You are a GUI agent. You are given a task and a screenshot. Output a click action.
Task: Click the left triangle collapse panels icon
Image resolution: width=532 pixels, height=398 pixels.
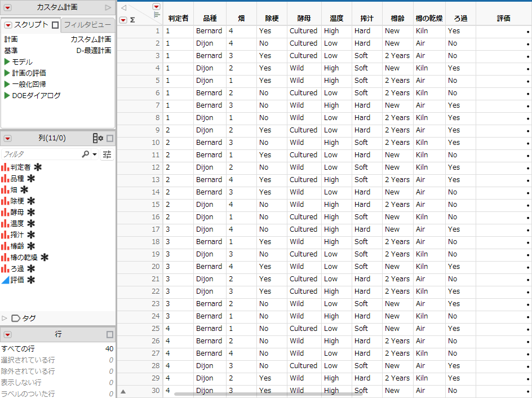[124, 7]
